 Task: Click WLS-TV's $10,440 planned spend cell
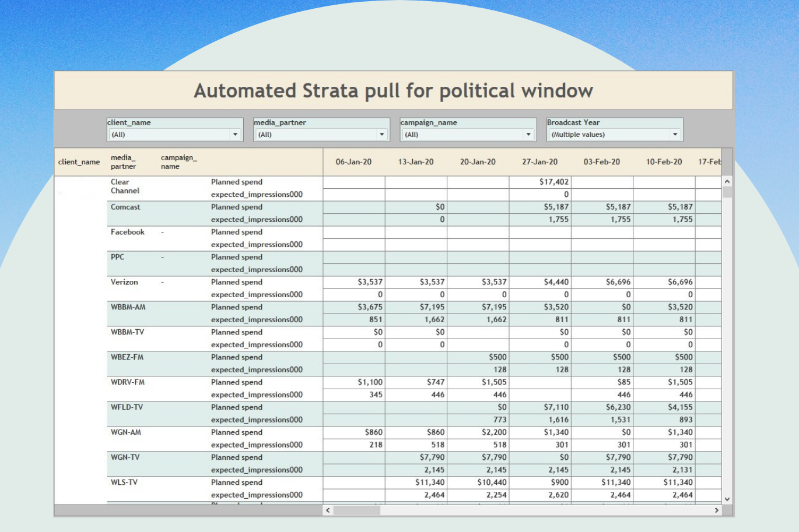pyautogui.click(x=478, y=482)
